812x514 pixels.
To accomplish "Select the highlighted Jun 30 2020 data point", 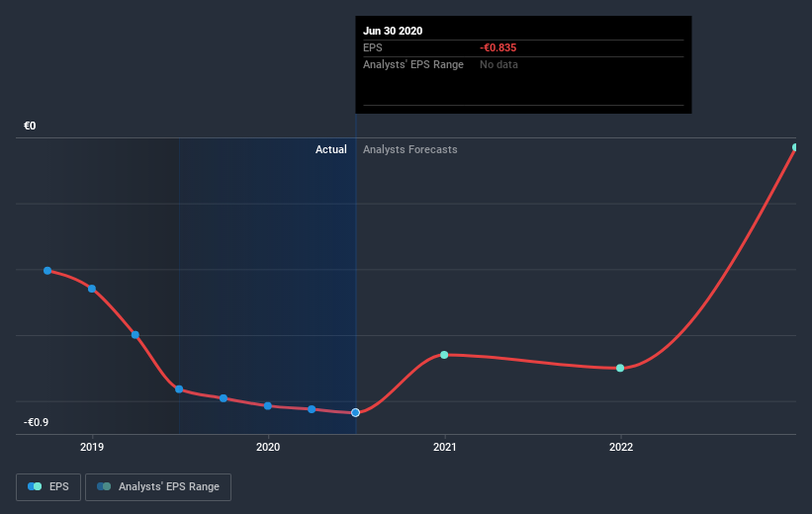I will (355, 412).
